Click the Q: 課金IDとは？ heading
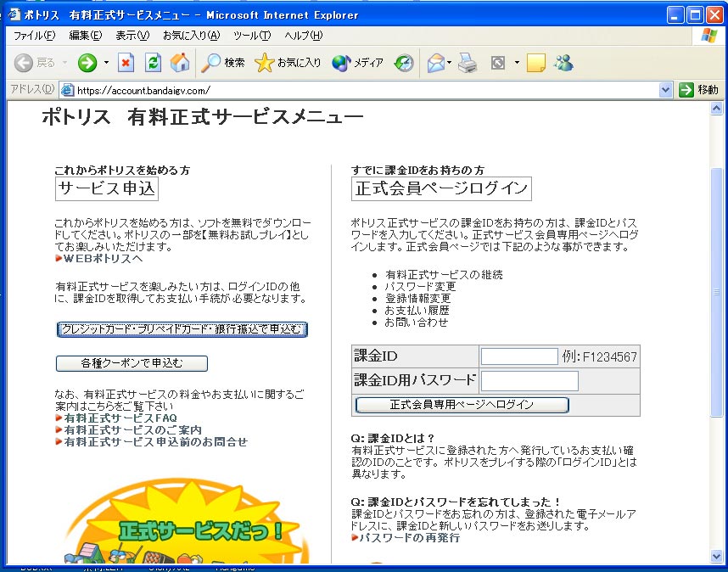 pyautogui.click(x=393, y=438)
